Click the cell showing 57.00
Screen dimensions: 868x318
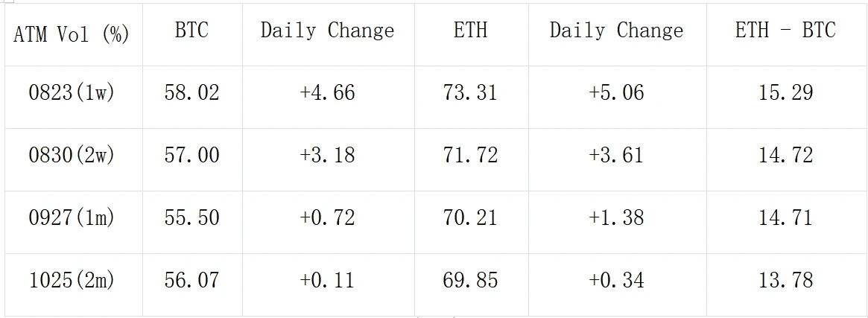(x=191, y=155)
